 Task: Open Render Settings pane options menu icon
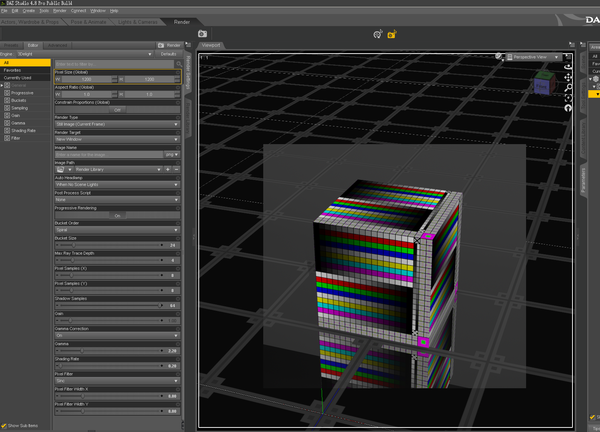(x=188, y=45)
